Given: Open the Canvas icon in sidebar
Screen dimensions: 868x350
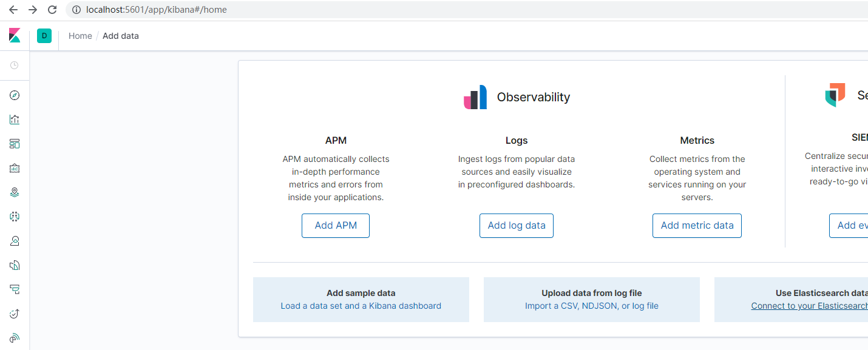Looking at the screenshot, I should point(15,168).
